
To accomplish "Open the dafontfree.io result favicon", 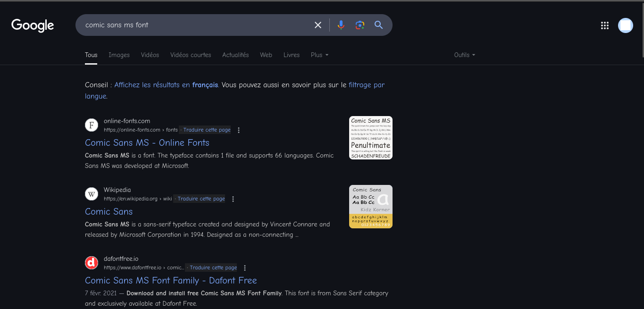I will pyautogui.click(x=92, y=263).
